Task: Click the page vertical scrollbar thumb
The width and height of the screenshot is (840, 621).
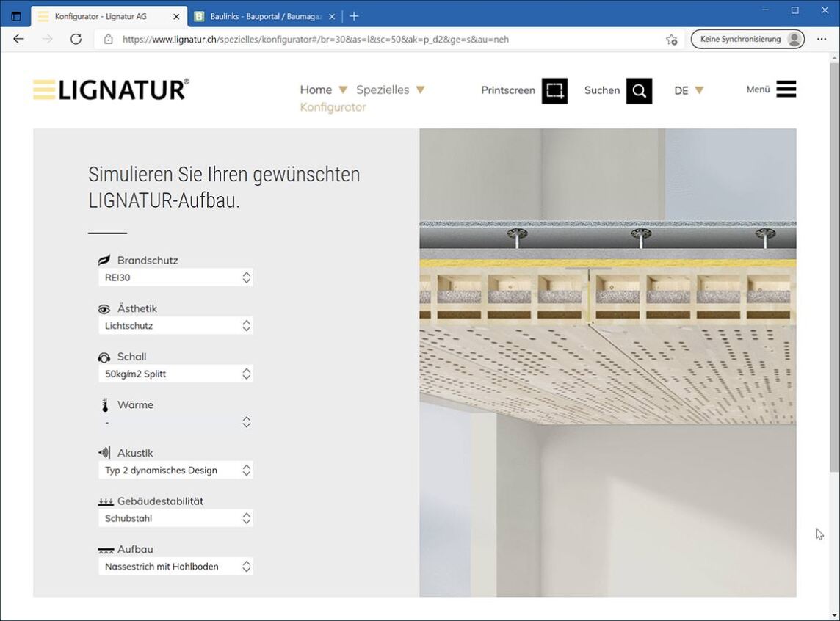Action: coord(834,268)
